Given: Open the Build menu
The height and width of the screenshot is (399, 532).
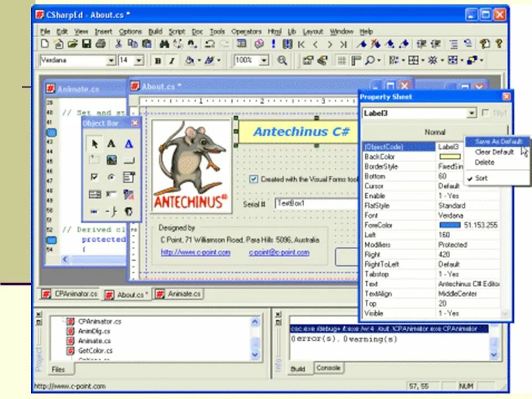Looking at the screenshot, I should 155,32.
